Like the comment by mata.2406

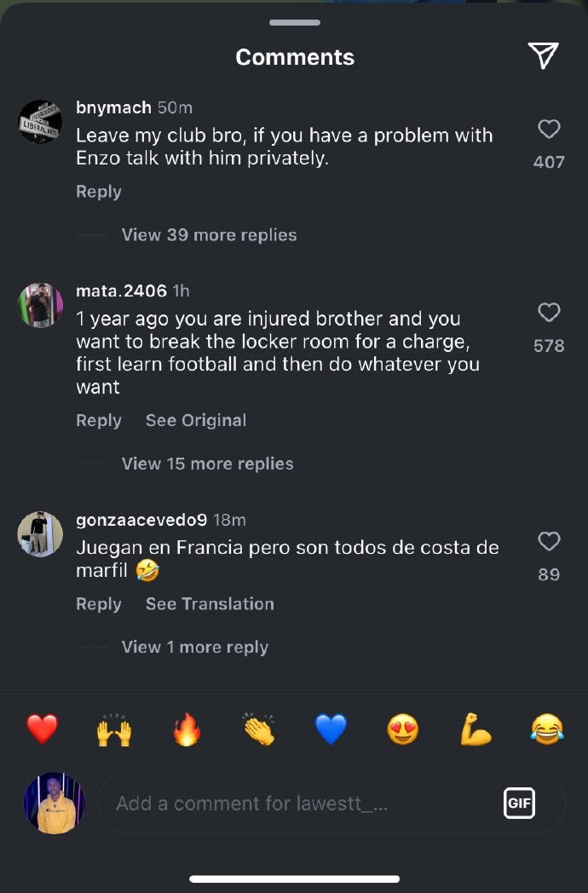(x=549, y=313)
